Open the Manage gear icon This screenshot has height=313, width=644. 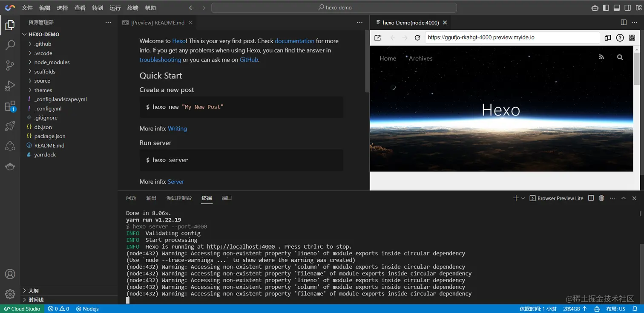[10, 294]
